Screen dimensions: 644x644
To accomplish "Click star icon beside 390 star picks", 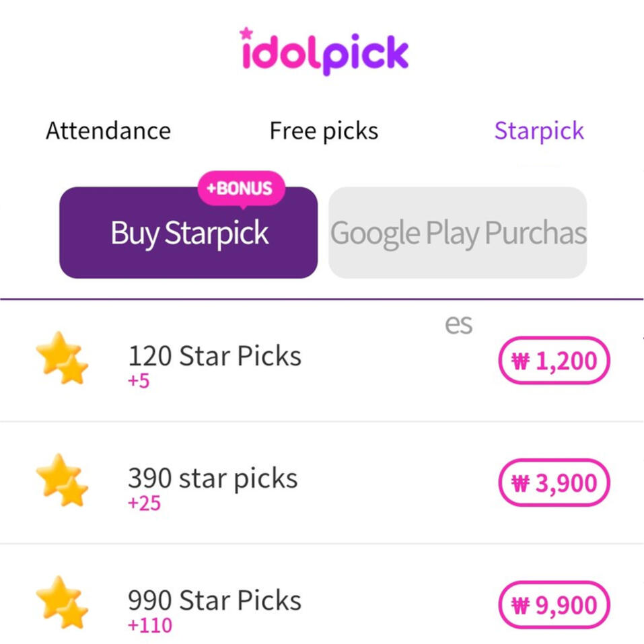I will [x=62, y=480].
